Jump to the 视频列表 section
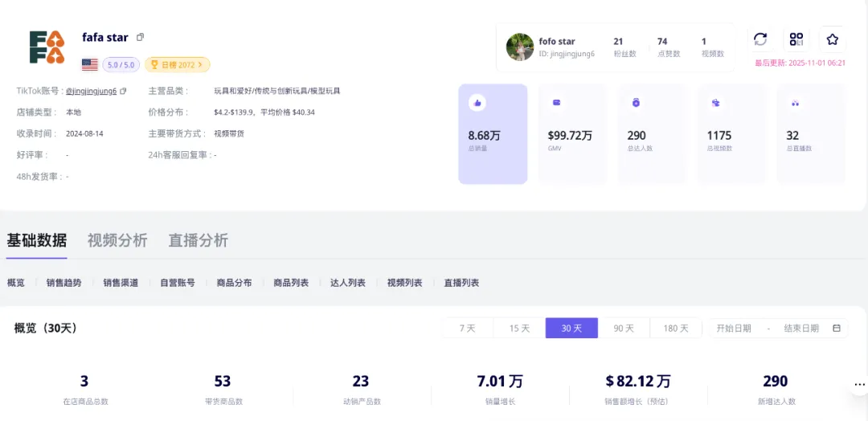This screenshot has height=421, width=868. point(404,283)
